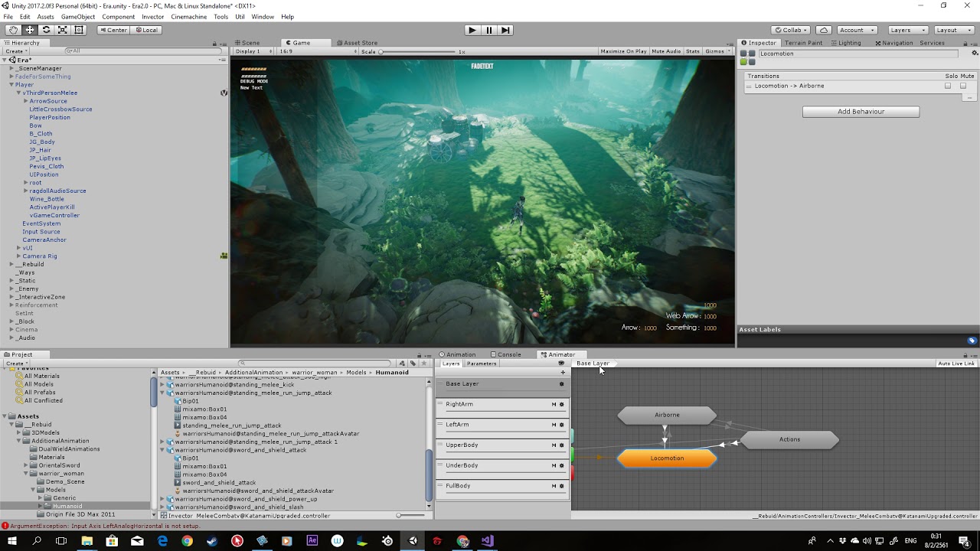The width and height of the screenshot is (980, 551).
Task: Click Save Search star icon in Project
Action: point(423,364)
